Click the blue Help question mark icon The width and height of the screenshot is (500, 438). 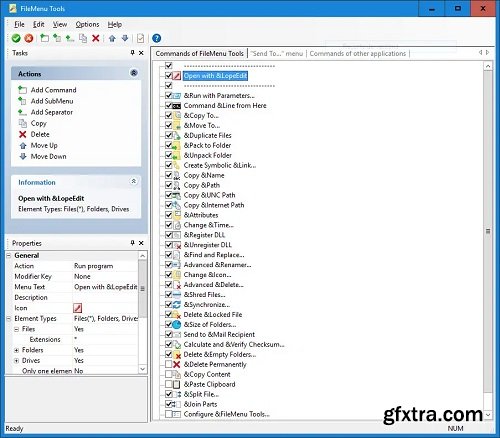click(x=156, y=38)
